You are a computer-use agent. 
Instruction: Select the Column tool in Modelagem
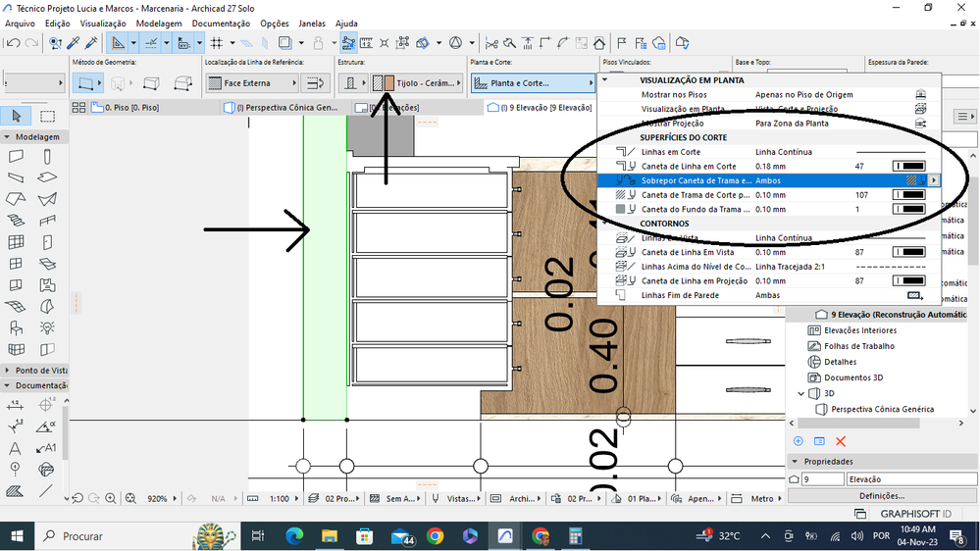click(47, 157)
